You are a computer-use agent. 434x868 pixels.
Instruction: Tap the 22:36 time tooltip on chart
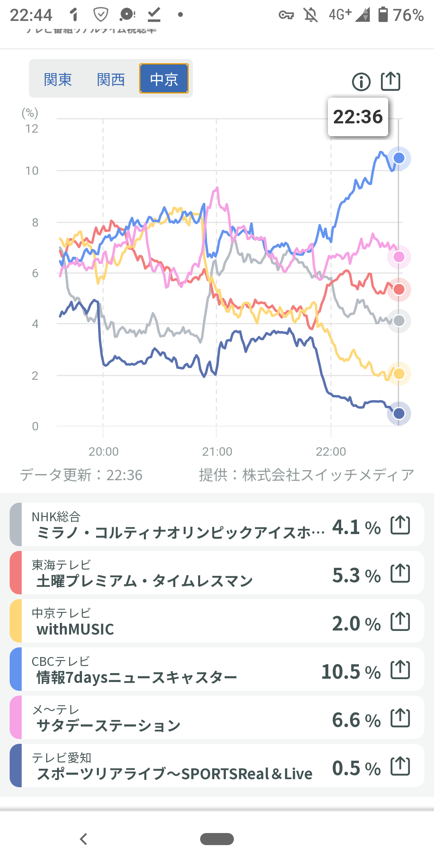[358, 117]
